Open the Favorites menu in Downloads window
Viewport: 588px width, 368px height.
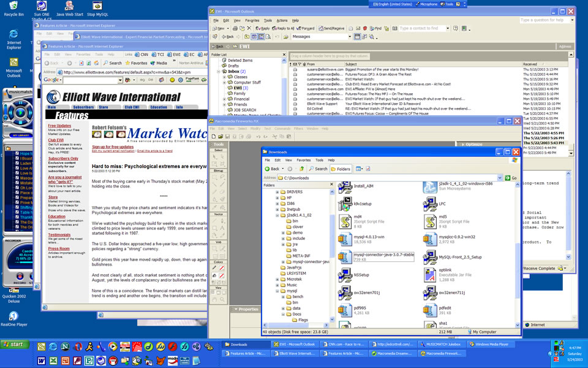point(303,160)
